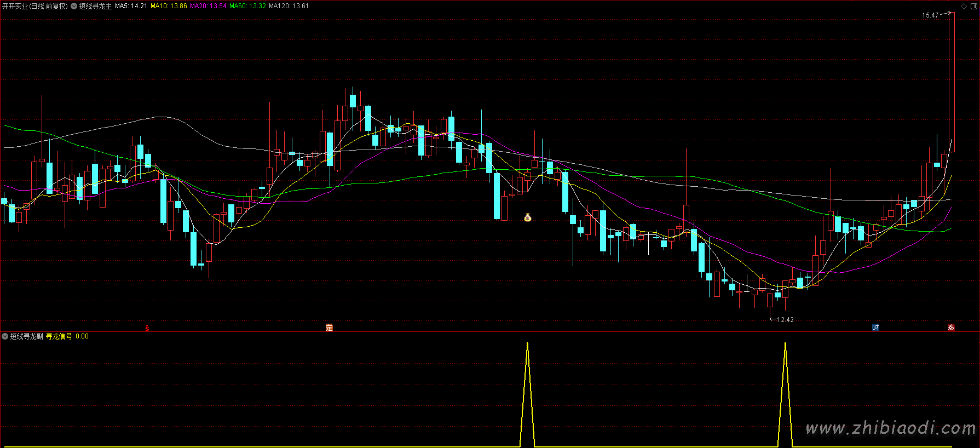Viewport: 980px width, 448px height.
Task: Click the orange '定' event marker
Action: point(329,328)
